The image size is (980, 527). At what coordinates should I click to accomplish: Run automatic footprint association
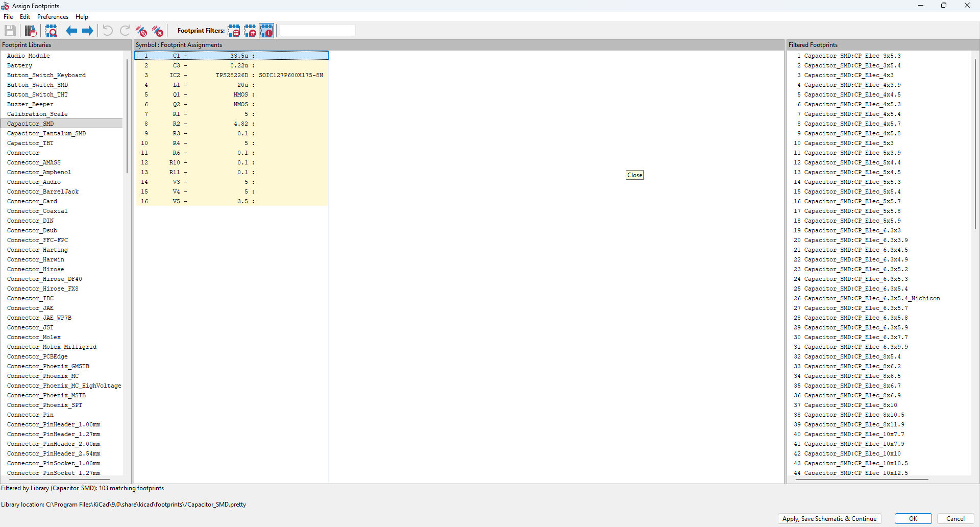(141, 31)
